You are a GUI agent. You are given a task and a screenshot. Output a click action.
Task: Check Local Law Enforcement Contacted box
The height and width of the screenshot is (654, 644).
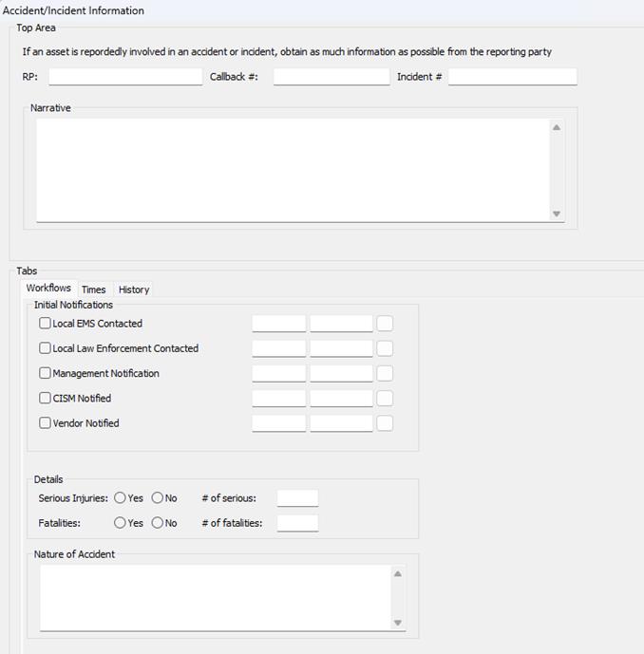(45, 348)
